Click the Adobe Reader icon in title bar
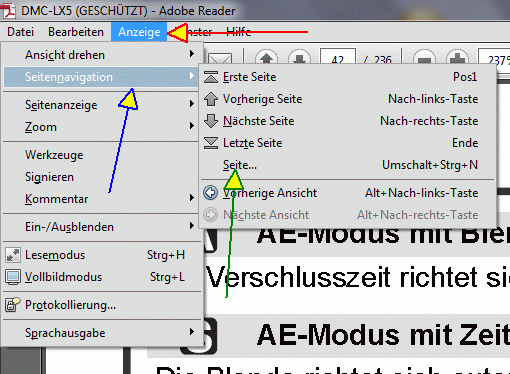 pyautogui.click(x=9, y=11)
